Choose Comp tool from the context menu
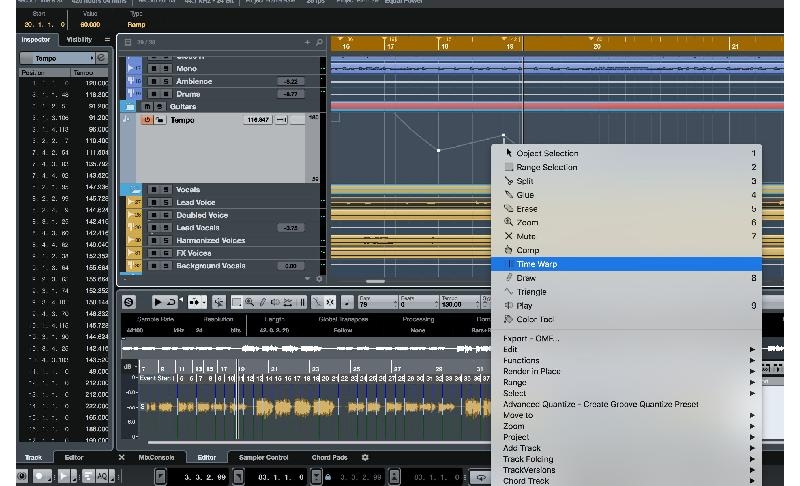Screen dimensions: 800x486 tap(626, 250)
